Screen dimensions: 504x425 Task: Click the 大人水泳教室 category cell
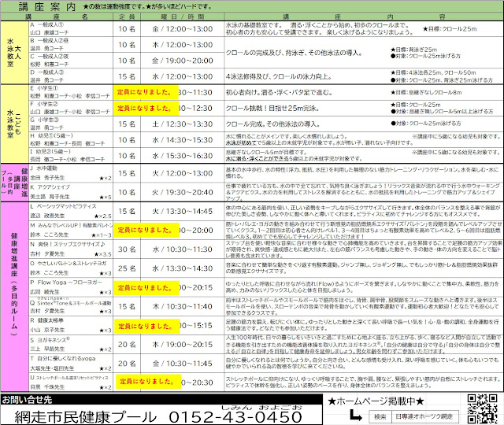pyautogui.click(x=14, y=53)
